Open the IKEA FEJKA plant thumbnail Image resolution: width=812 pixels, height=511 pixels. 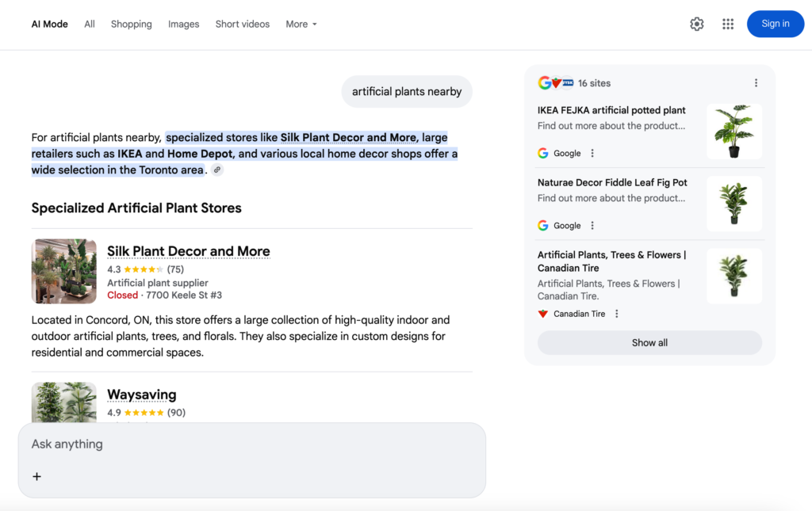[x=733, y=132]
